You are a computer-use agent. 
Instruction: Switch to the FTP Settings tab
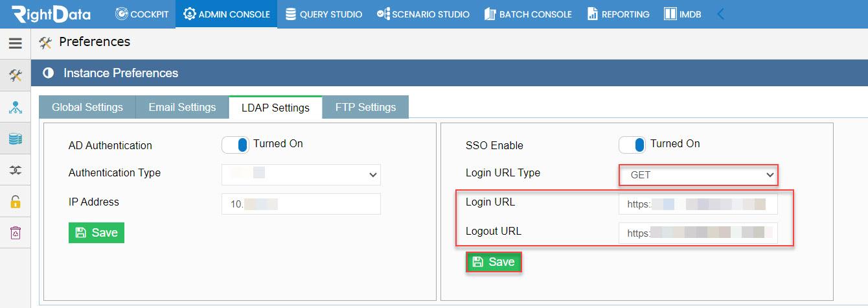click(x=365, y=108)
